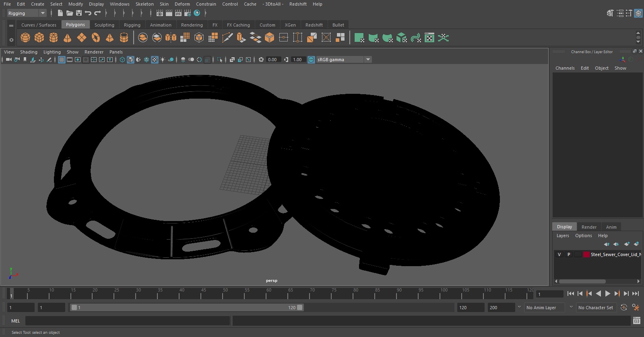Create a polygon sphere from the shelf

[25, 38]
